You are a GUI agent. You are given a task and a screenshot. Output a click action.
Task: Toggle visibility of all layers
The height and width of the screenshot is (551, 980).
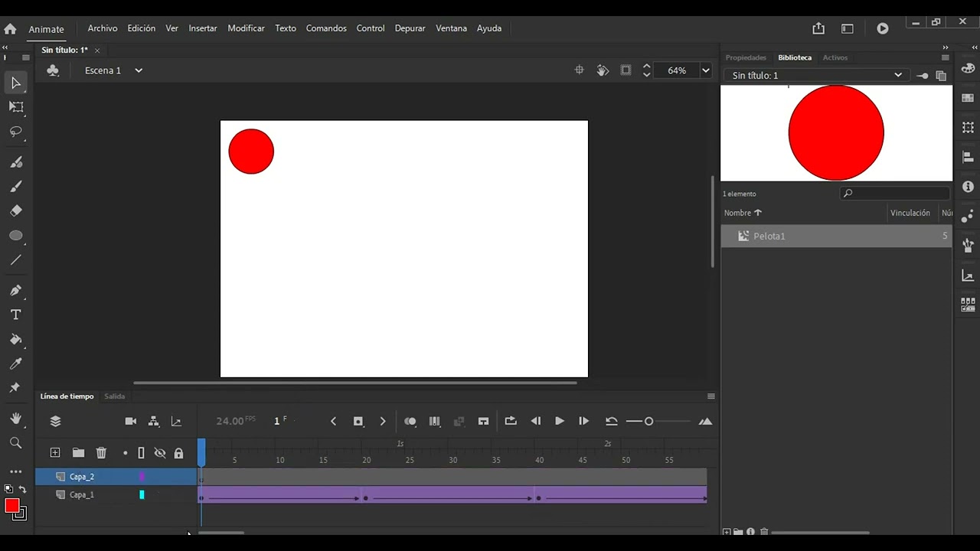coord(160,453)
